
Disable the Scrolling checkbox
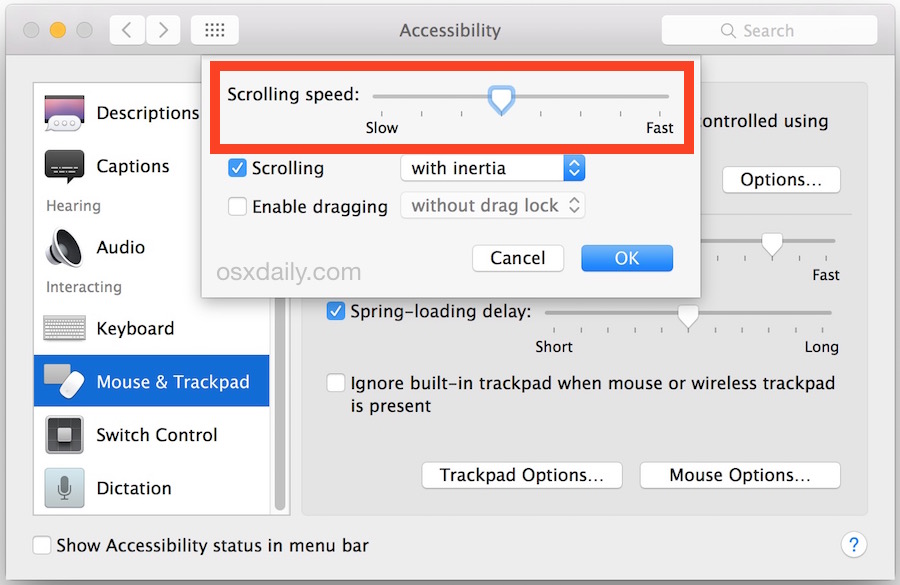pyautogui.click(x=237, y=168)
